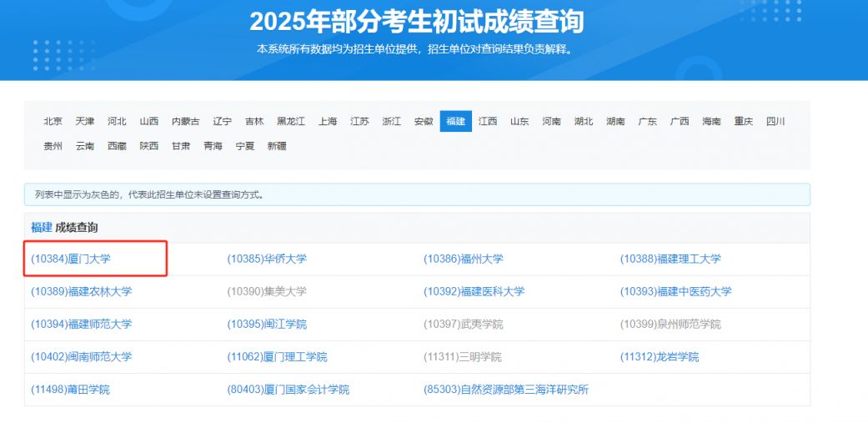Click (10388)福建理工大学 link

(670, 259)
